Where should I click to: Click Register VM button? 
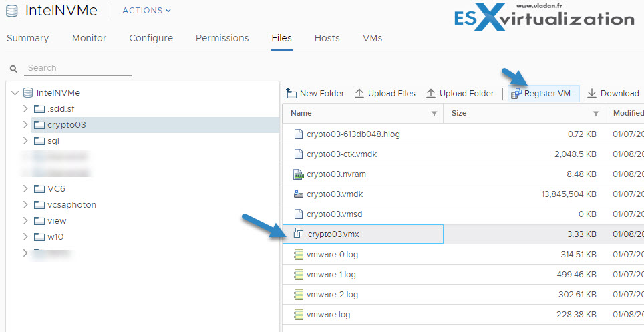pyautogui.click(x=544, y=94)
